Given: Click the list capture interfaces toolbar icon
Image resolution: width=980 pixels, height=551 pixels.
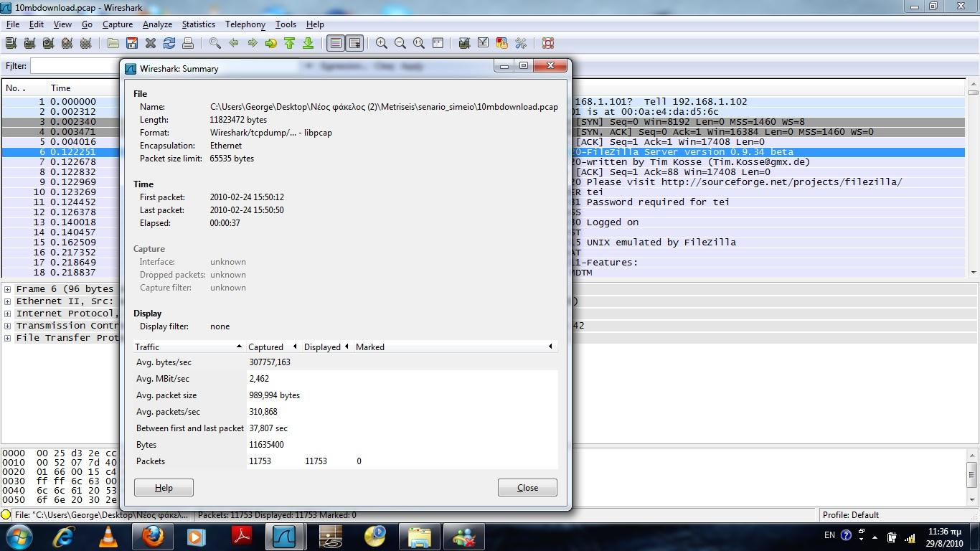Looking at the screenshot, I should click(x=11, y=43).
